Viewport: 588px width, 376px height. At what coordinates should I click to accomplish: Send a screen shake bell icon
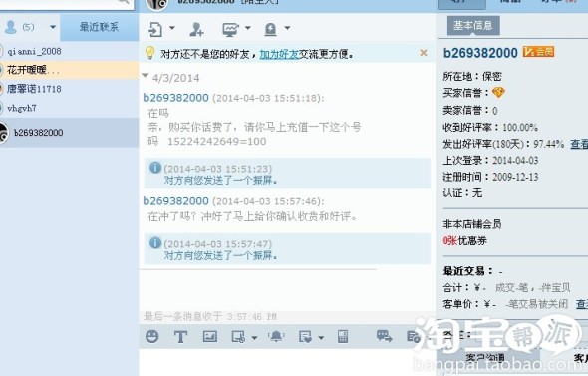[x=276, y=336]
